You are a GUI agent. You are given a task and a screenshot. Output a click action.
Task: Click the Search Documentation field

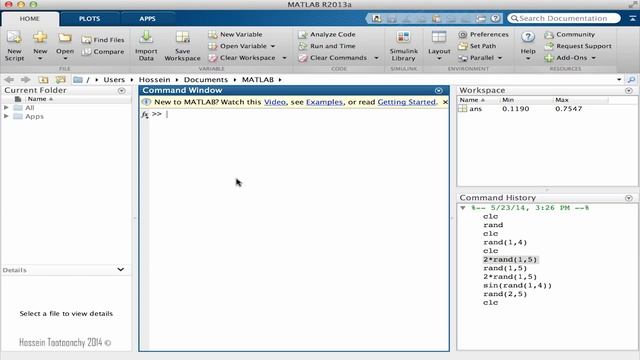tap(564, 18)
